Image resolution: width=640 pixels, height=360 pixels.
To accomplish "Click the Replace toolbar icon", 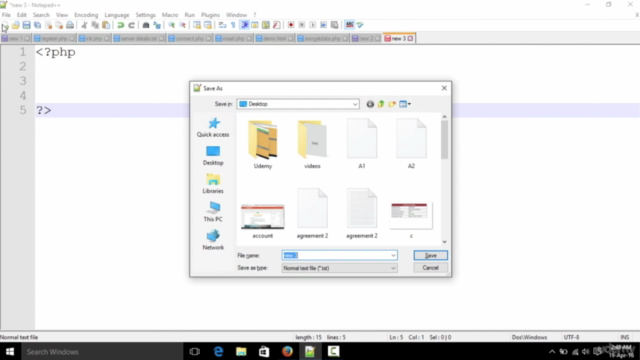I will pyautogui.click(x=157, y=25).
